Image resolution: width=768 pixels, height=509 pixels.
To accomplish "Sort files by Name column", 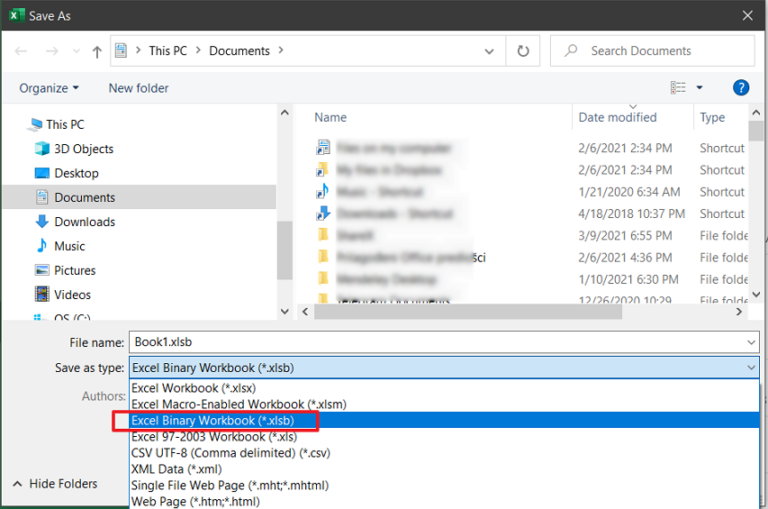I will [331, 118].
